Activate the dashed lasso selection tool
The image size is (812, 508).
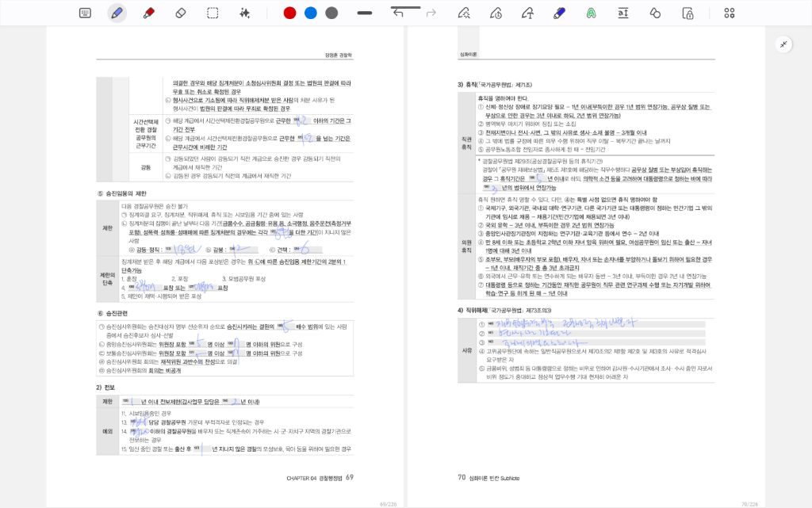click(x=213, y=13)
